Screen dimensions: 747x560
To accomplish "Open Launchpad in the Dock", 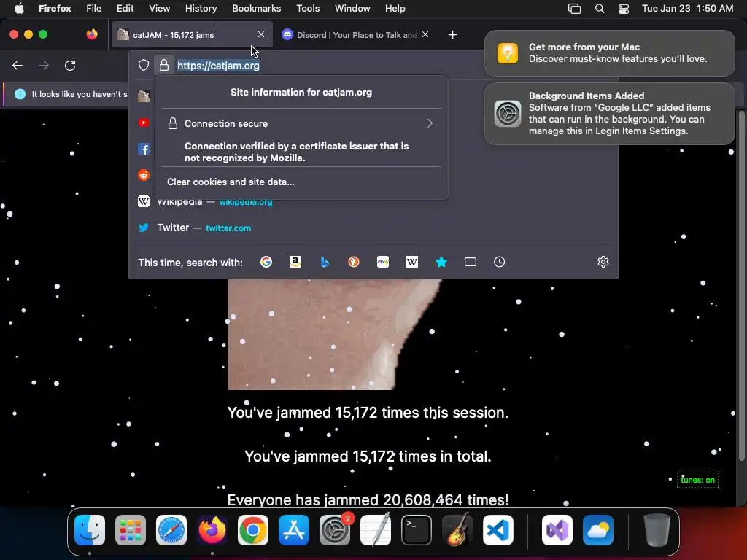I will pos(131,530).
